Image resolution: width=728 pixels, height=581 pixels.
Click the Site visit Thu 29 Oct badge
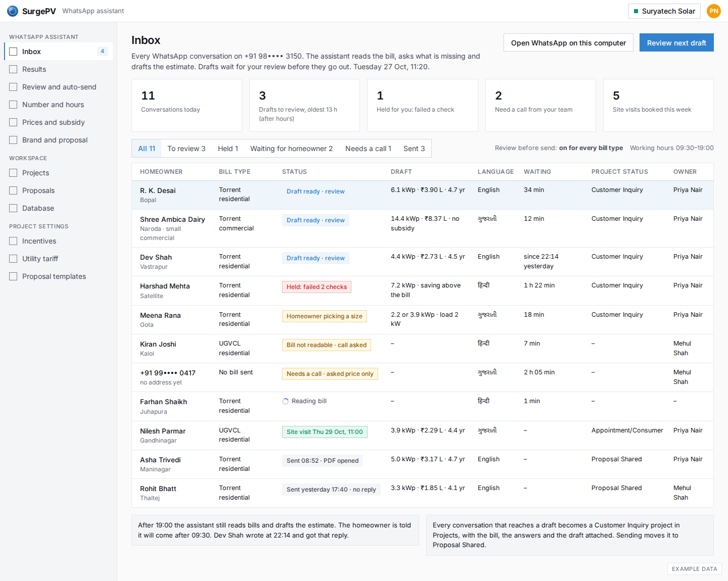[325, 432]
